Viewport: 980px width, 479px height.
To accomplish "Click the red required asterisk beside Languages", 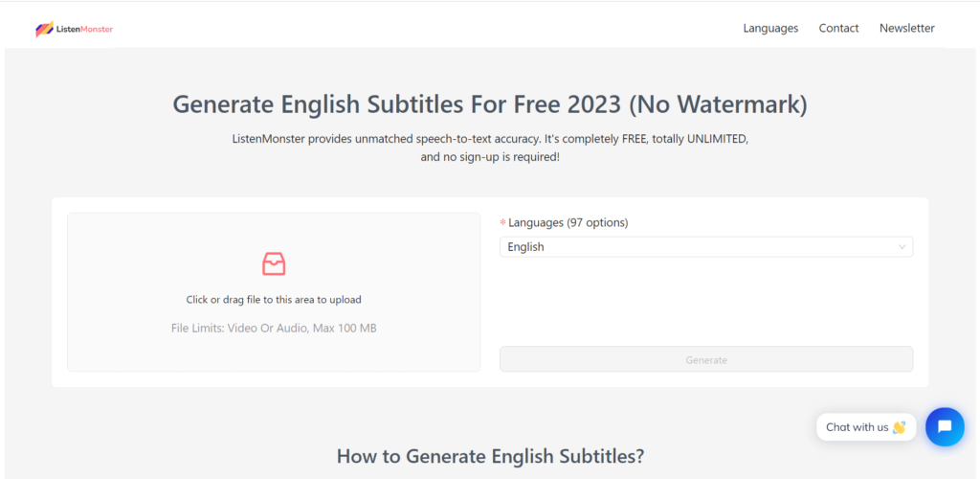I will click(x=502, y=223).
